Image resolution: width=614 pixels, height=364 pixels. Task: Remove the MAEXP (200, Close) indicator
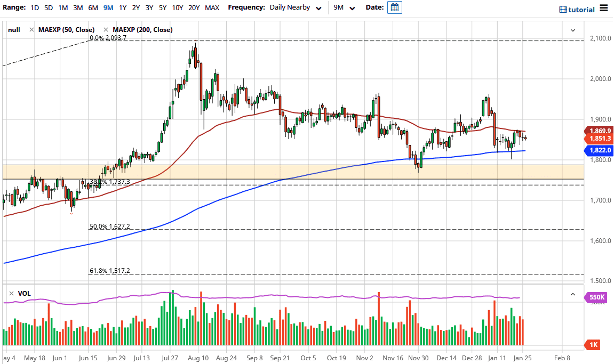point(106,30)
